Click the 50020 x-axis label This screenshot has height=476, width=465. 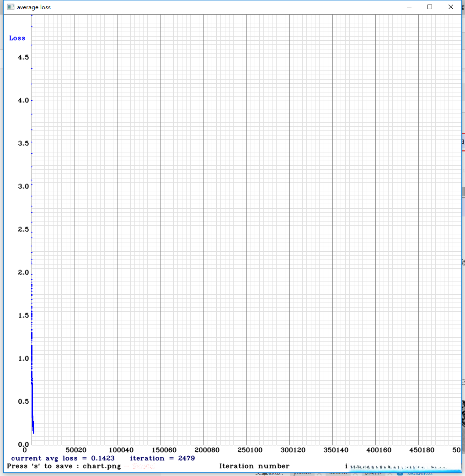tap(76, 450)
